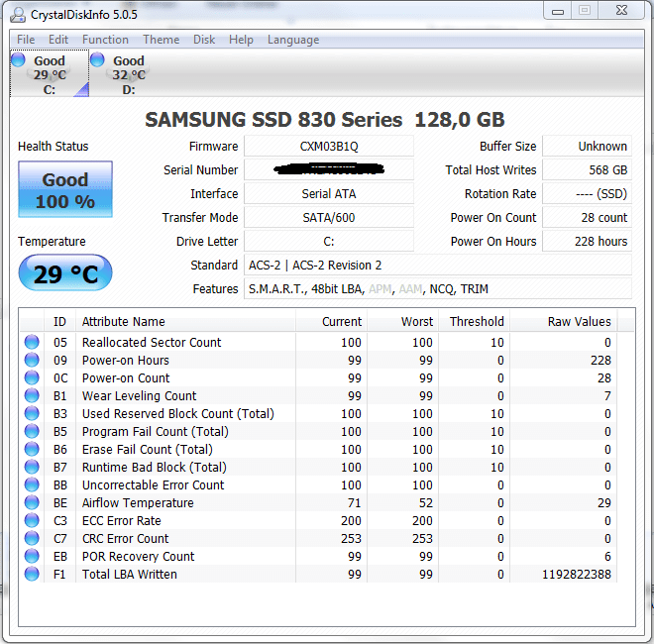Click the Interface field Serial ATA
The image size is (654, 644).
pyautogui.click(x=329, y=193)
